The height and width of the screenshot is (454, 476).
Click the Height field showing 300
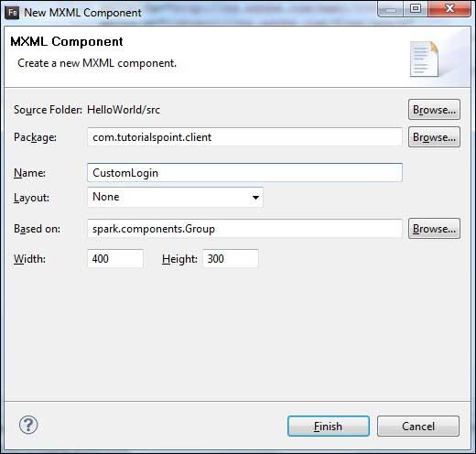pyautogui.click(x=231, y=259)
